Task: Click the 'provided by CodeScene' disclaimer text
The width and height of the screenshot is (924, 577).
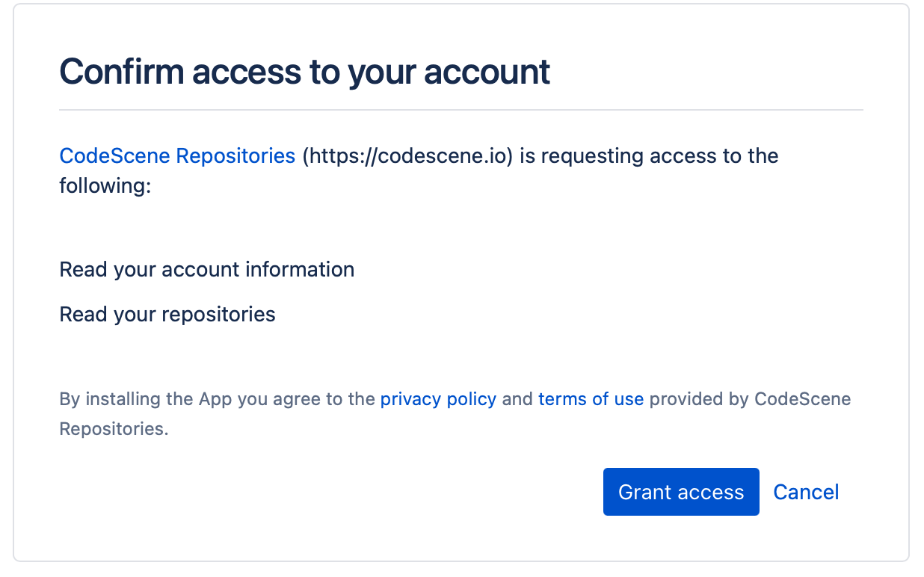Action: pyautogui.click(x=750, y=399)
